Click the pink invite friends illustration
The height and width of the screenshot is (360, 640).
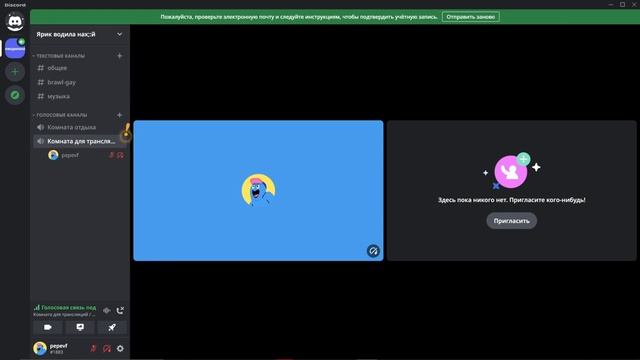[x=511, y=171]
